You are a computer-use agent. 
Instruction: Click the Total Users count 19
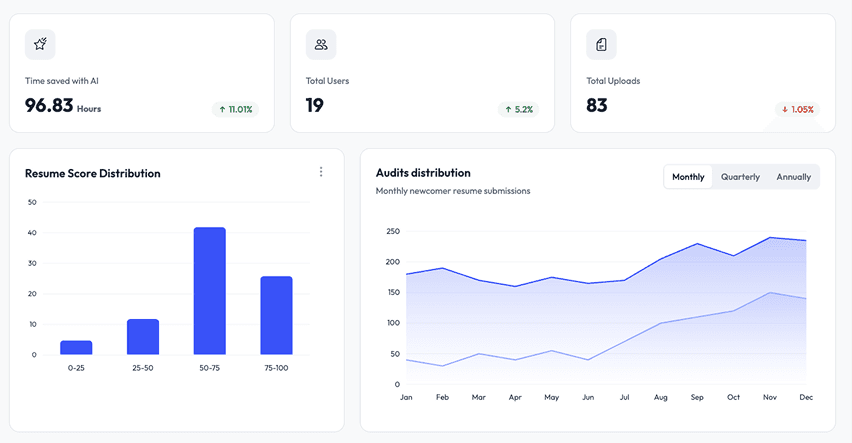point(315,105)
